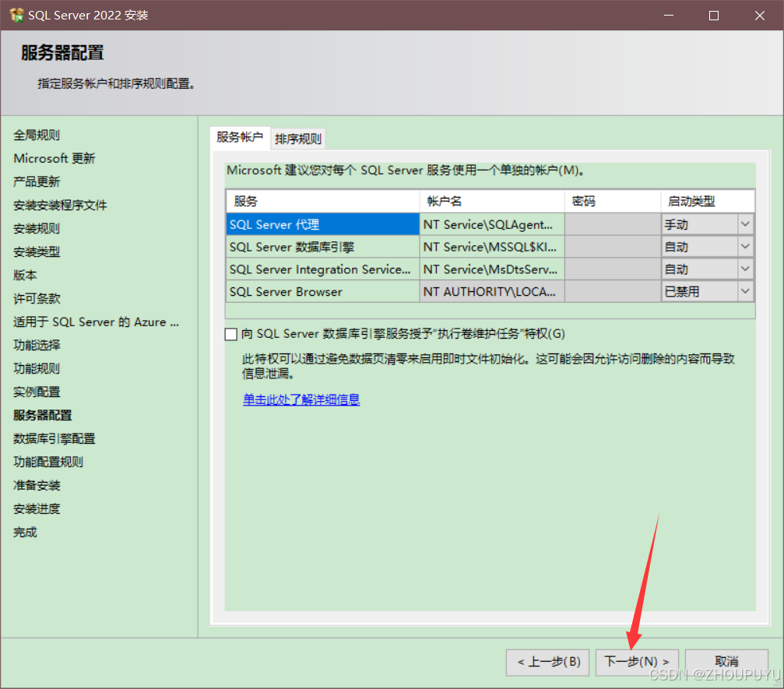
Task: Enable the 执行卷维护任务 privilege checkbox
Action: pyautogui.click(x=230, y=334)
